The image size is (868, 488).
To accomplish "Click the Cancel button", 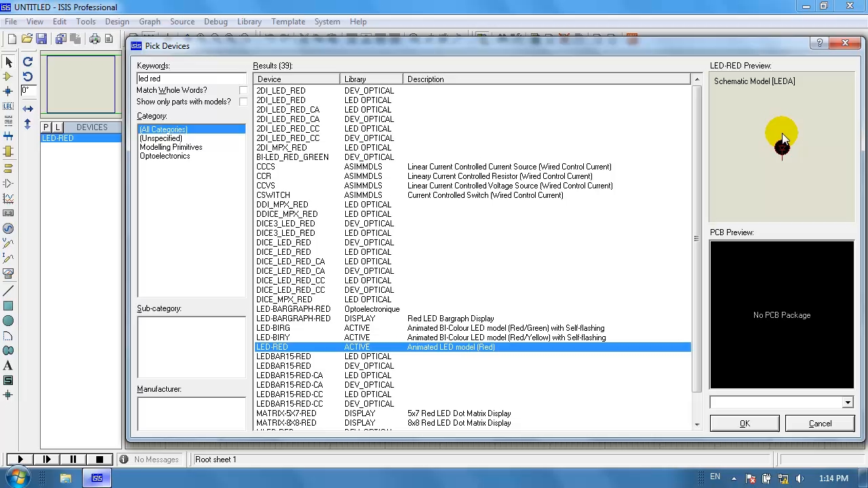I will [x=820, y=424].
